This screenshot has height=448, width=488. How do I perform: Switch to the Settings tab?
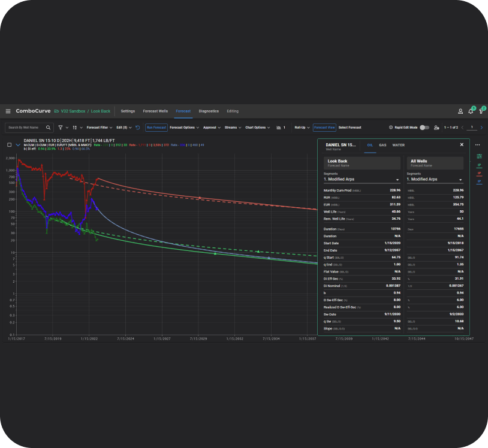(128, 111)
